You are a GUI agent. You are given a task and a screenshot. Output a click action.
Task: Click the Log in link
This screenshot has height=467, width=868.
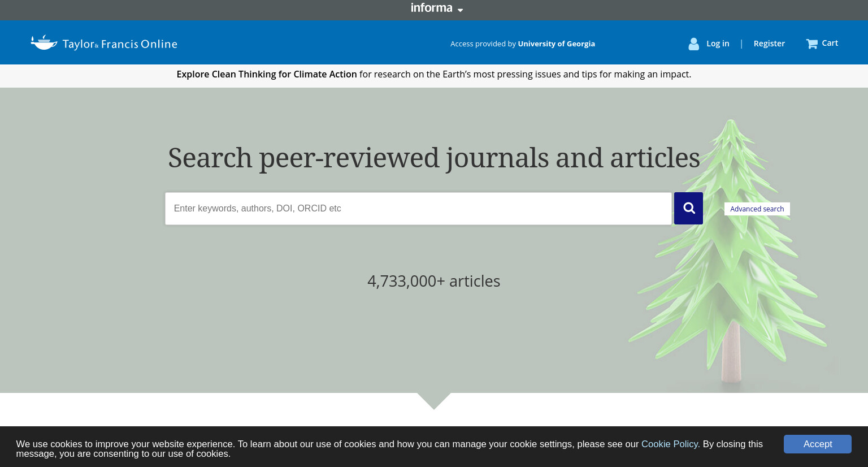[x=718, y=44]
